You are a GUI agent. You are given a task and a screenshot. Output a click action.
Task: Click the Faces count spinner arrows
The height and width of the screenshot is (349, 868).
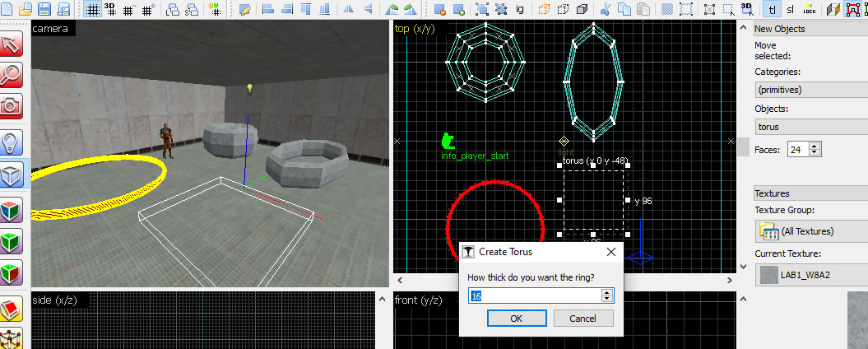[815, 150]
